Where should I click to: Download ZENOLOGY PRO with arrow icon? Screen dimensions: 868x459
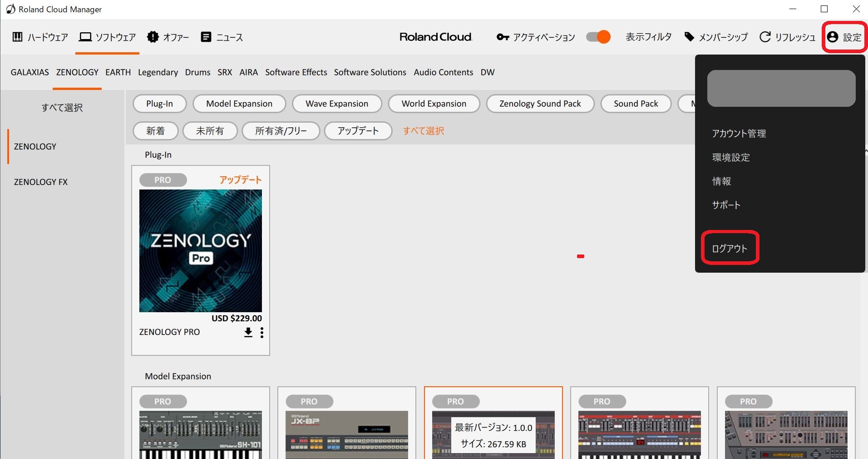pyautogui.click(x=248, y=333)
